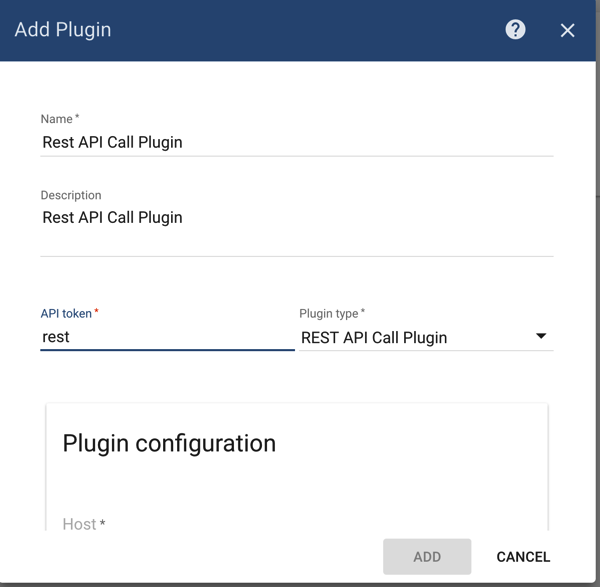The width and height of the screenshot is (600, 587).
Task: Click the Description field label
Action: click(x=71, y=195)
